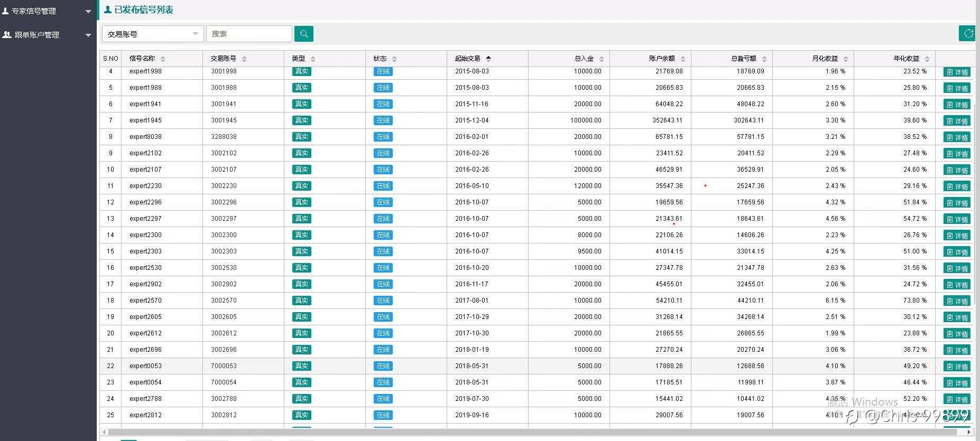Show details for expert0054

tap(957, 383)
